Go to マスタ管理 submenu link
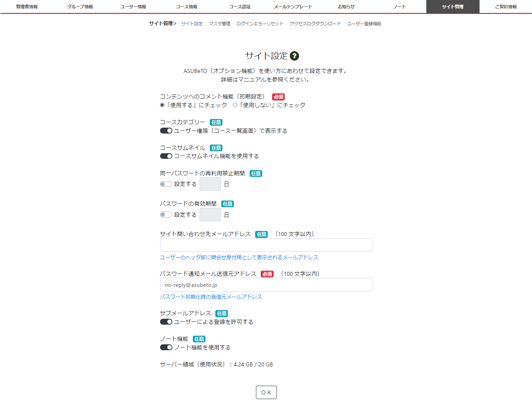The image size is (532, 405). click(220, 24)
